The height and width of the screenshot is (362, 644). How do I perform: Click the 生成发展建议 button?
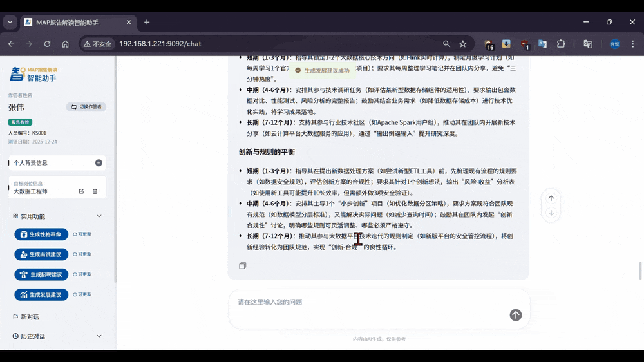pyautogui.click(x=41, y=294)
